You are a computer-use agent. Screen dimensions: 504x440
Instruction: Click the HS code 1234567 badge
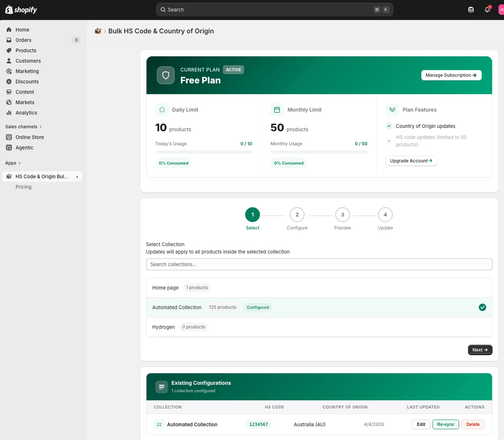click(x=258, y=424)
